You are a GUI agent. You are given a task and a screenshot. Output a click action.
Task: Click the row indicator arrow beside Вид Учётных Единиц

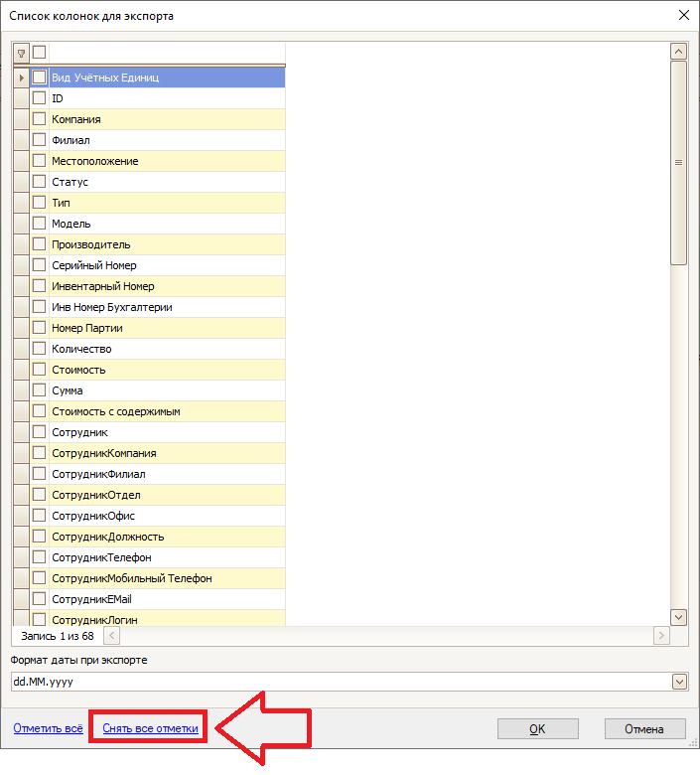[21, 77]
